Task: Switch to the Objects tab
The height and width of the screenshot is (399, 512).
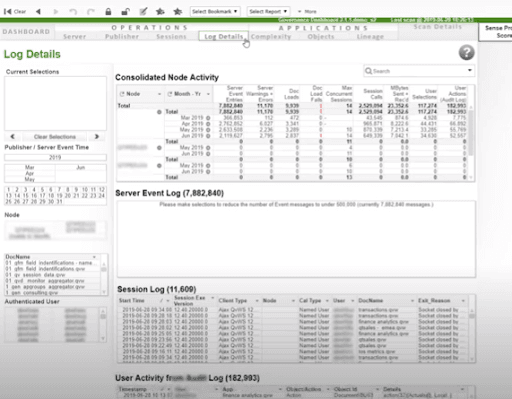Action: point(321,36)
